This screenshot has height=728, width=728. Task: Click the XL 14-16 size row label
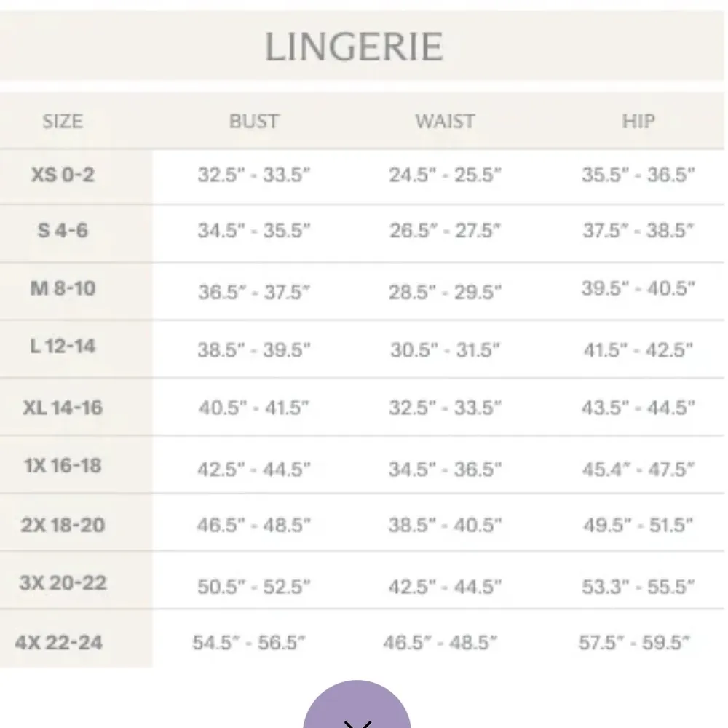point(62,406)
